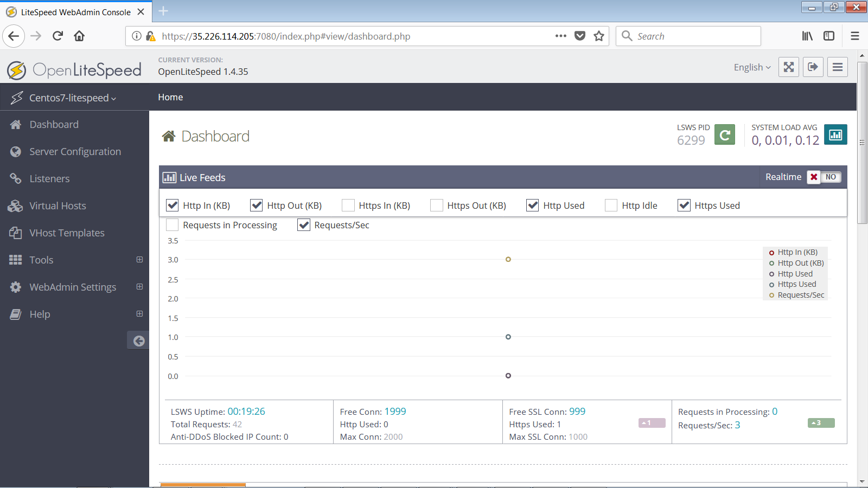Enable the Https Out (KB) checkbox

coord(436,206)
